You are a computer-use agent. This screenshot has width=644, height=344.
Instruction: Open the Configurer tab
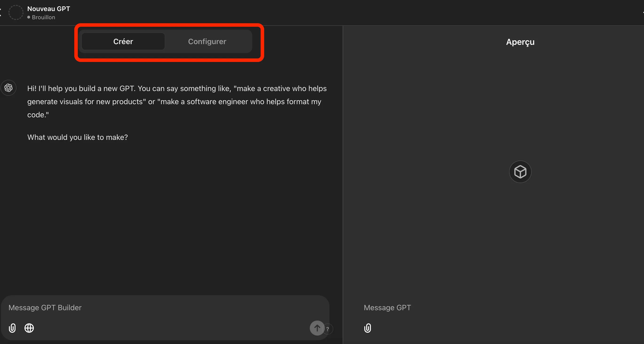pos(207,42)
